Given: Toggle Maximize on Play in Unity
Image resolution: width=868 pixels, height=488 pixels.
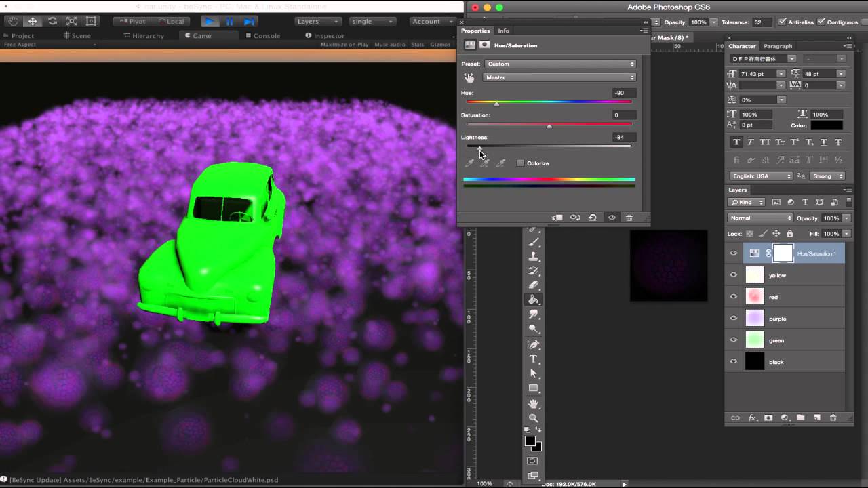Looking at the screenshot, I should click(344, 45).
